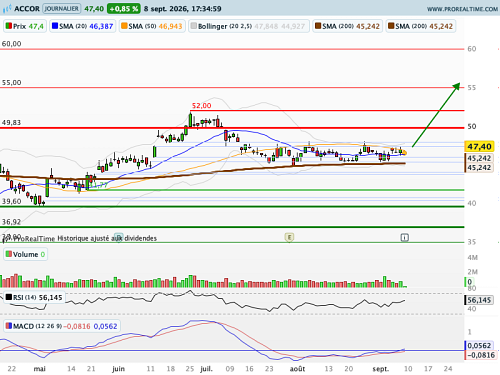
Task: Click the 55,00 level label
Action: point(11,82)
